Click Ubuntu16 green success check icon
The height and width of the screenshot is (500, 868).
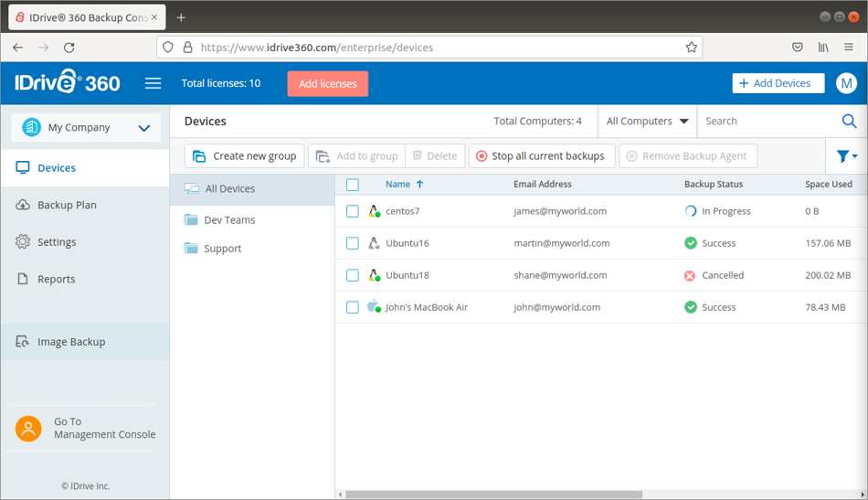pyautogui.click(x=691, y=243)
